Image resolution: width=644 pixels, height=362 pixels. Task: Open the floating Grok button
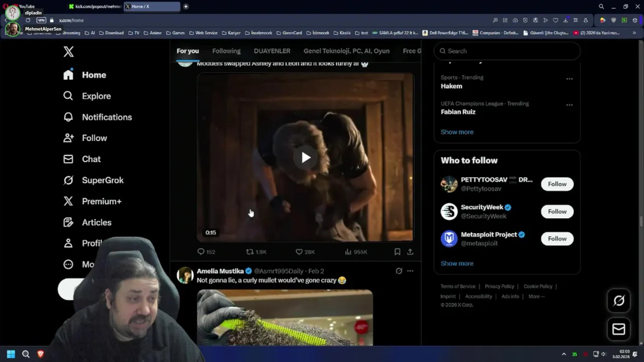click(619, 301)
